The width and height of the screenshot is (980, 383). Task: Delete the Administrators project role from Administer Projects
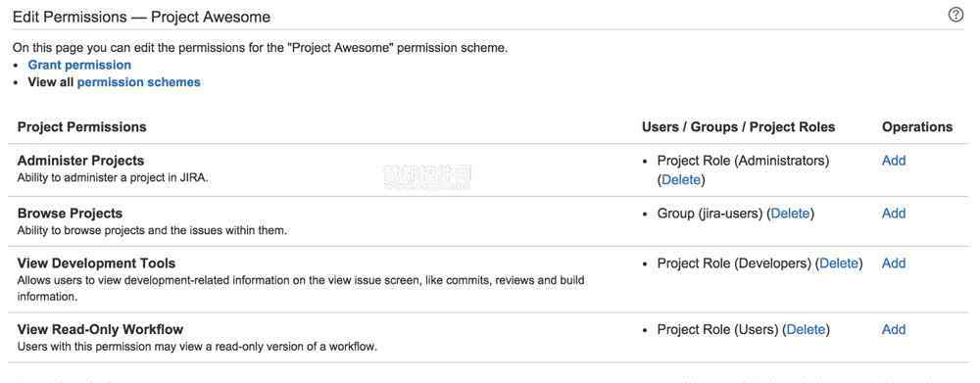681,180
